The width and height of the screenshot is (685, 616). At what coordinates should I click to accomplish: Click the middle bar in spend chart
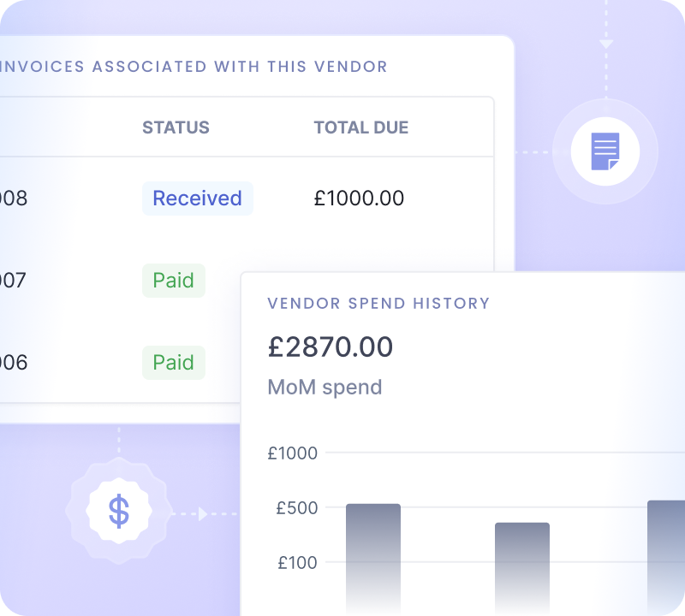(x=522, y=565)
